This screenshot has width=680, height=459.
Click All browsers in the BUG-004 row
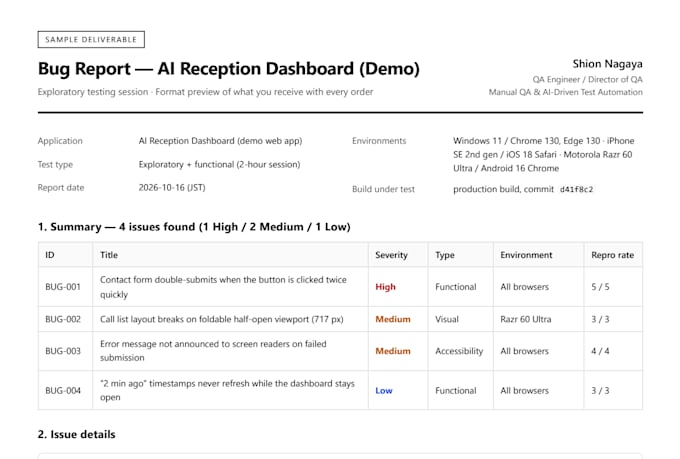tap(524, 390)
